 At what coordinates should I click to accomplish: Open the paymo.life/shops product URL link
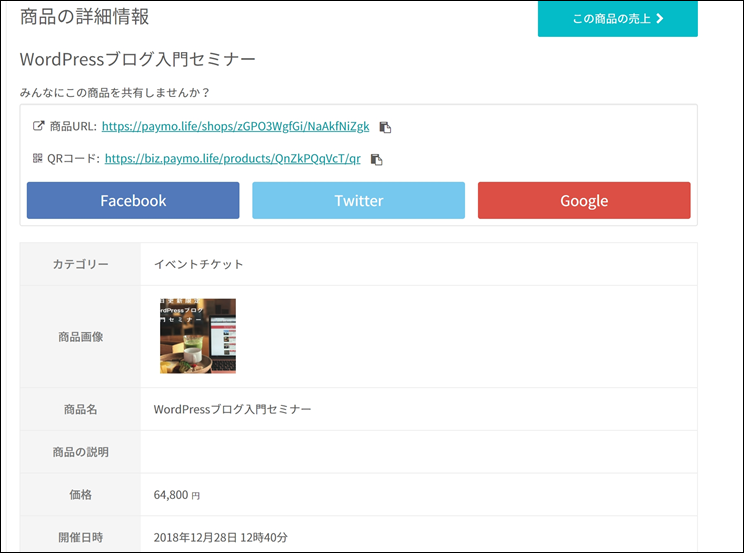pos(235,126)
